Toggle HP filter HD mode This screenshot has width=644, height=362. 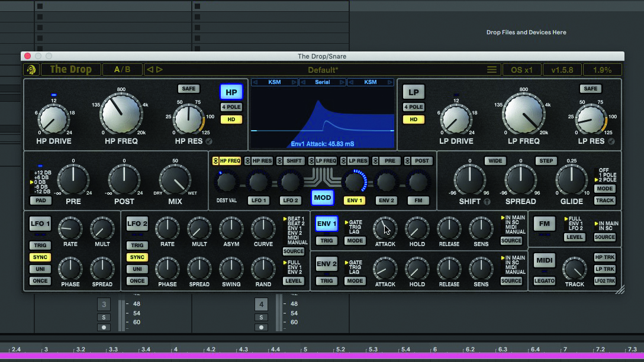pos(231,119)
